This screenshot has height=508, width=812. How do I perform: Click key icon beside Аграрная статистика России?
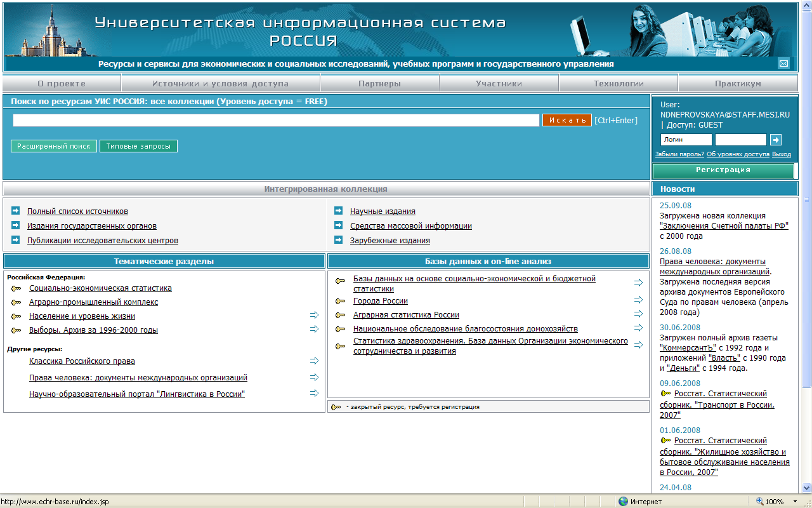click(340, 316)
